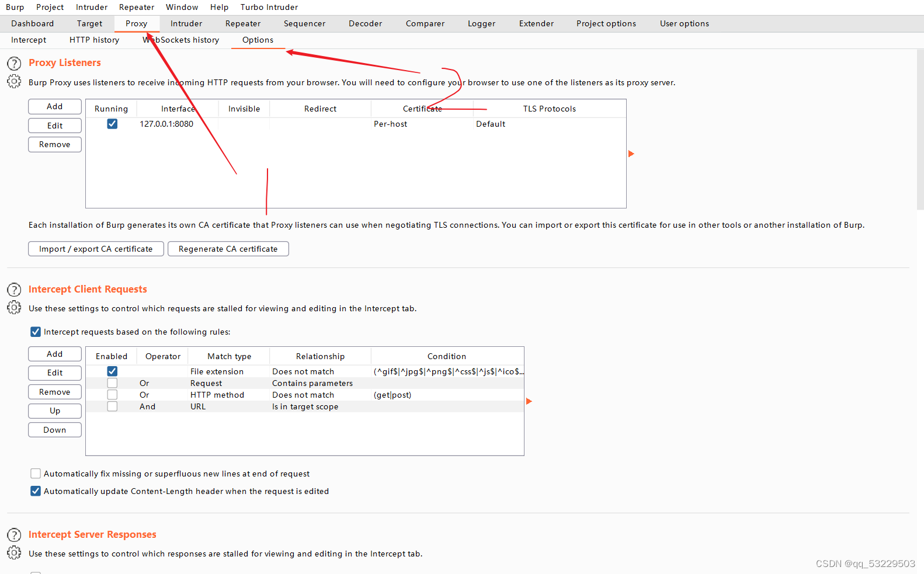Viewport: 924px width, 574px height.
Task: Disable the File extension rule checkbox
Action: point(112,371)
